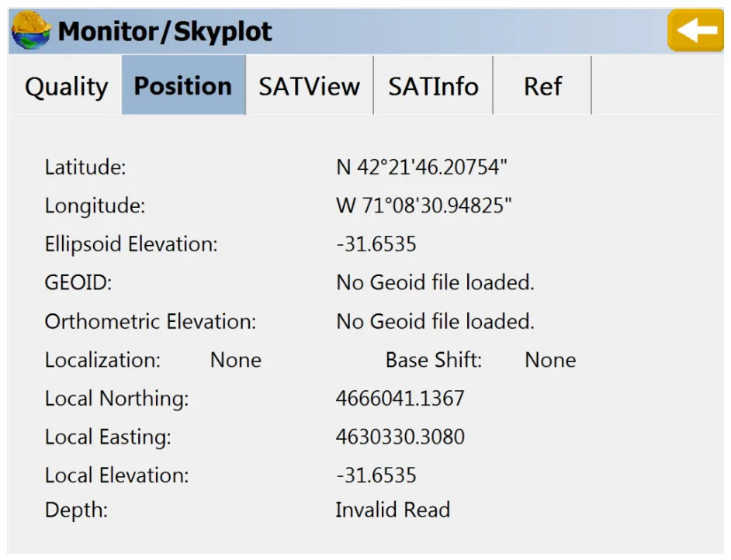Click Local Easting value 4630330.3080
The height and width of the screenshot is (560, 731).
(400, 437)
